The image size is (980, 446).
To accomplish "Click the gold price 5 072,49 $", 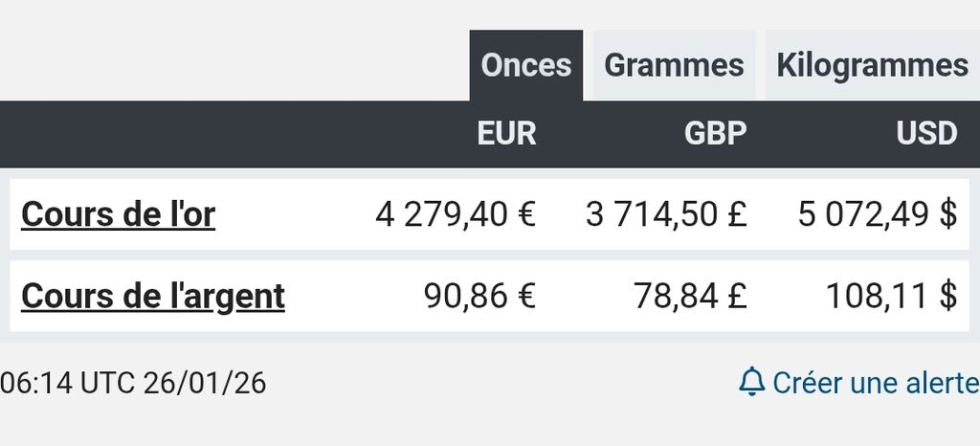I will [878, 214].
